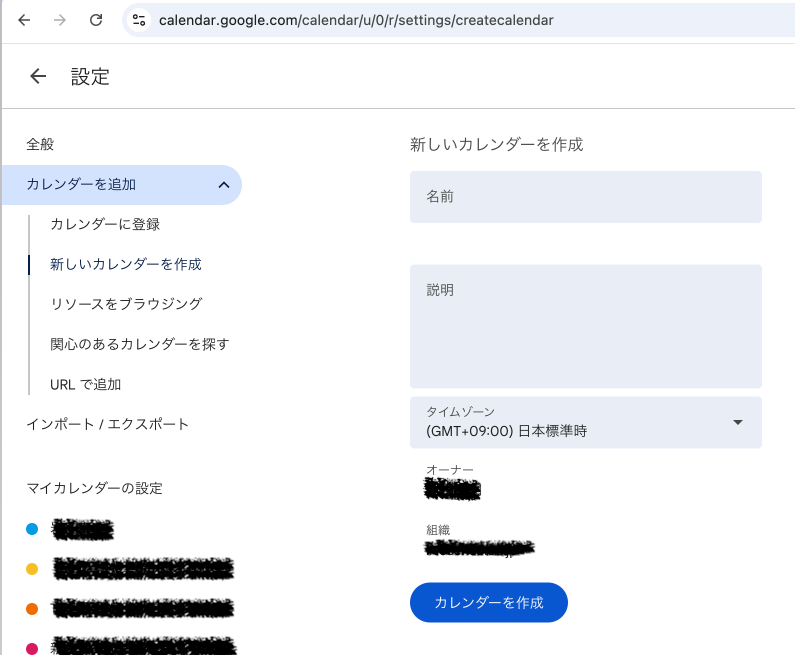This screenshot has height=655, width=795.
Task: Collapse the カレンダーを追加 chevron
Action: [224, 185]
